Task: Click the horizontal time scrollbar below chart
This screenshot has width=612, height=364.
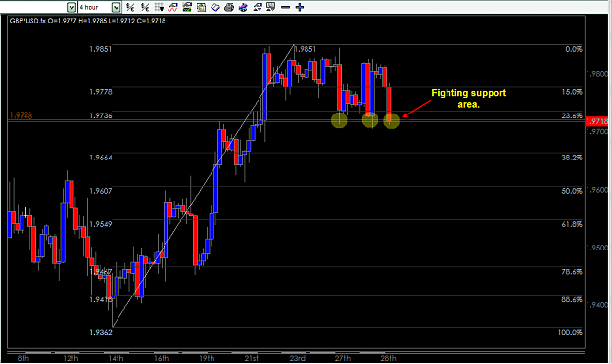Action: point(296,352)
